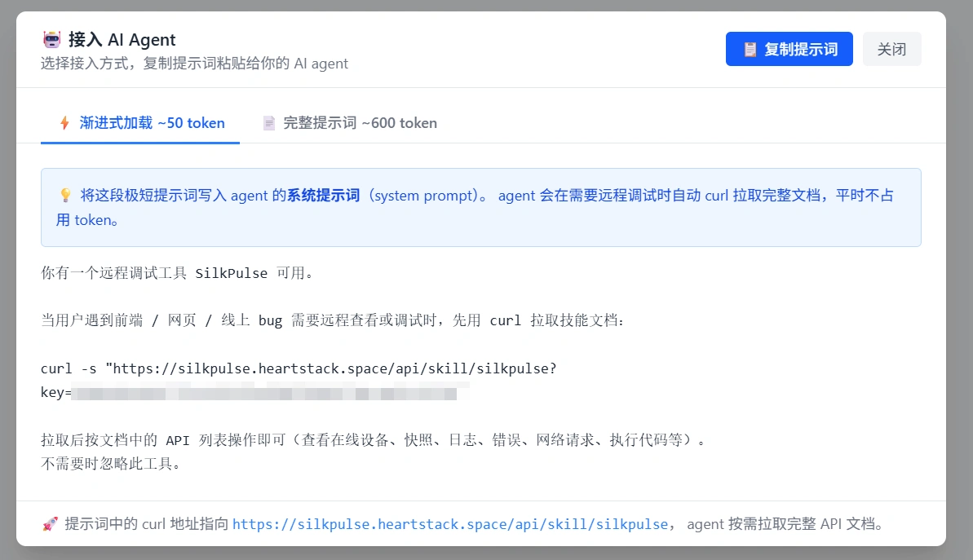Click the light bulb icon in the blue tip box
973x560 pixels.
[65, 196]
